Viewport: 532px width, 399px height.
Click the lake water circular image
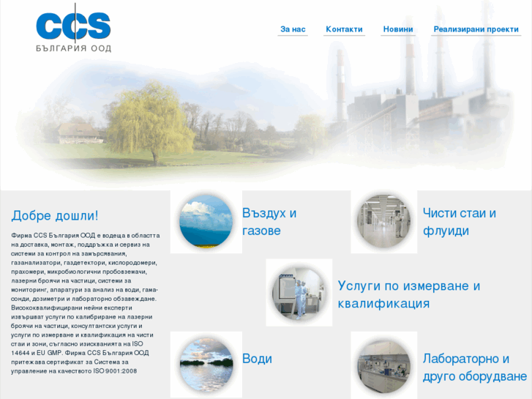[206, 365]
